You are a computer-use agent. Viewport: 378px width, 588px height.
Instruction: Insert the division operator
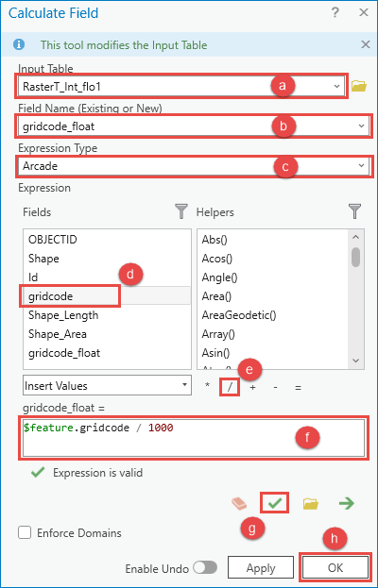point(230,387)
